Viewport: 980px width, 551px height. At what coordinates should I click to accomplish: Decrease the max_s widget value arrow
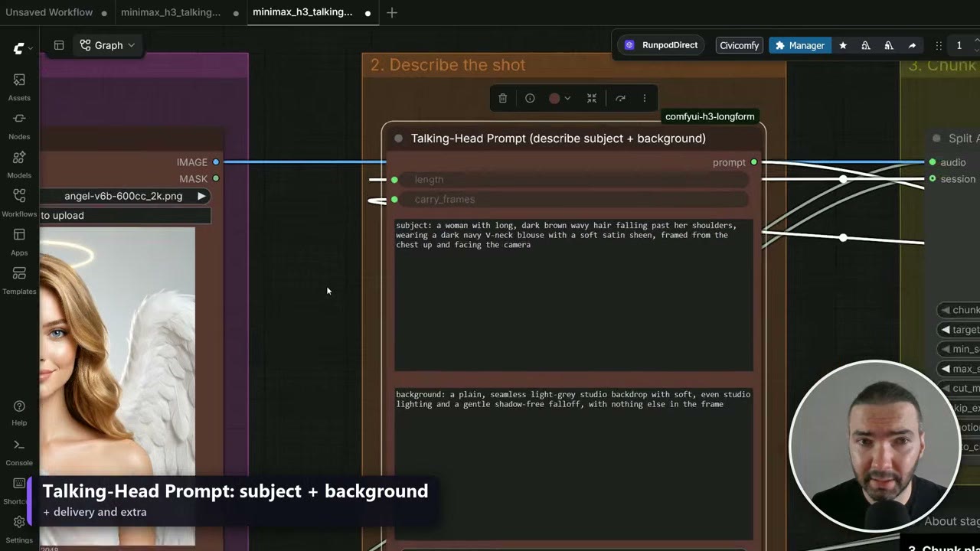(x=946, y=369)
